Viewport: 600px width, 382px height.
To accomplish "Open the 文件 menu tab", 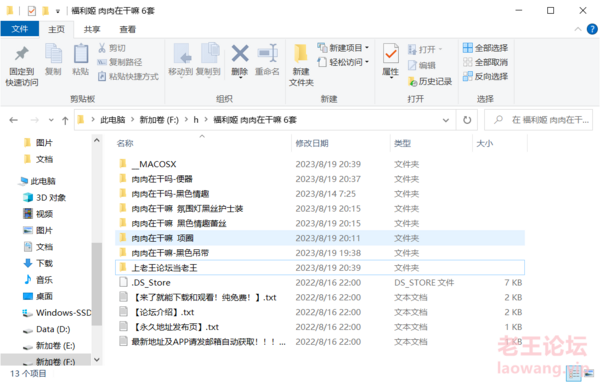I will pos(20,29).
